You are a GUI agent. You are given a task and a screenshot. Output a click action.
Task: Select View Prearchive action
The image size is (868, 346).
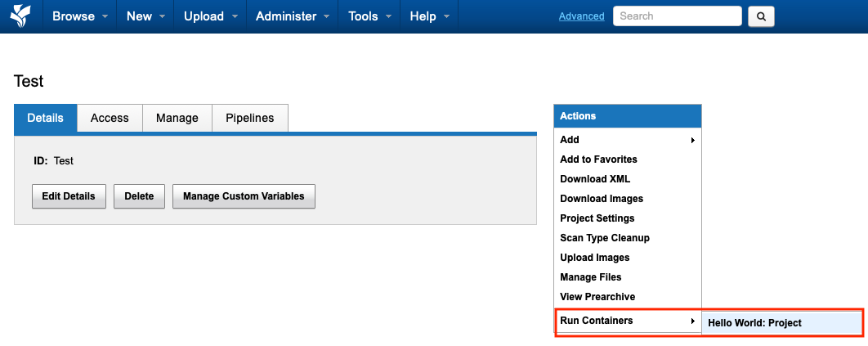pos(597,297)
